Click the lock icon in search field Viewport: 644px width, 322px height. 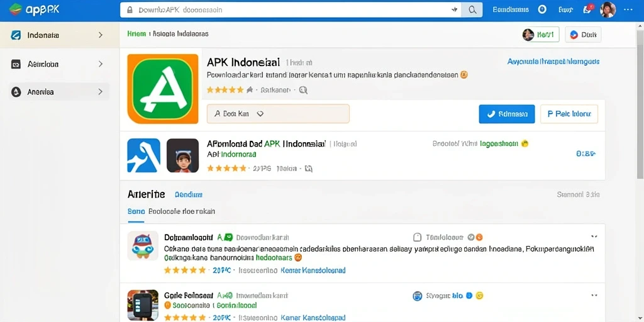pos(130,10)
